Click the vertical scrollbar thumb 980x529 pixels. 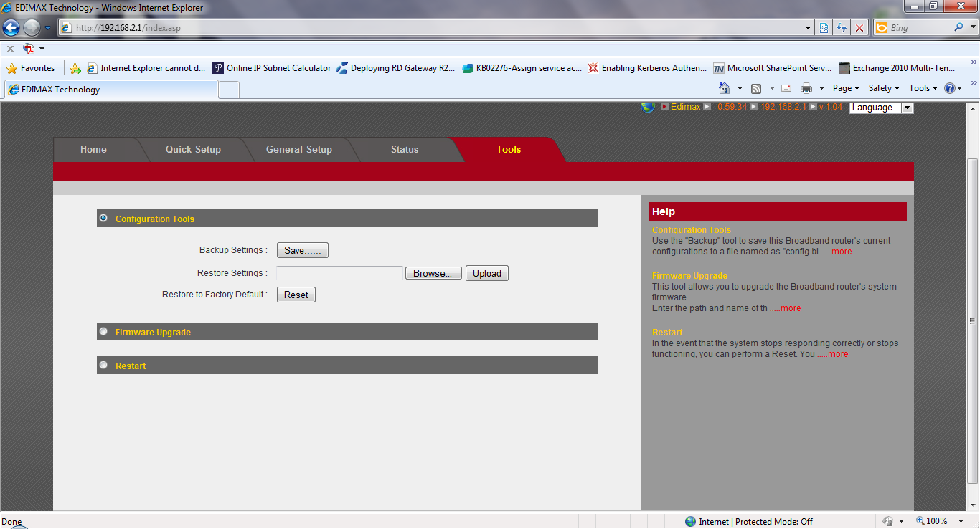click(x=973, y=321)
